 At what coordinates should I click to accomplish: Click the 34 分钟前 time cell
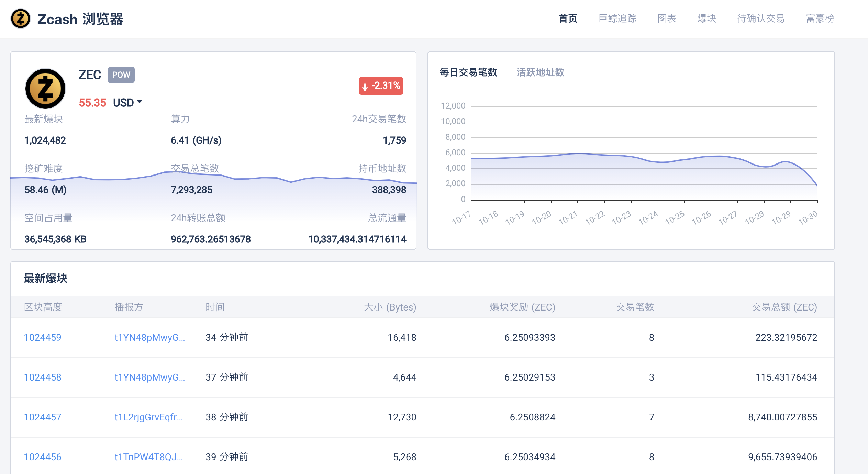click(227, 337)
